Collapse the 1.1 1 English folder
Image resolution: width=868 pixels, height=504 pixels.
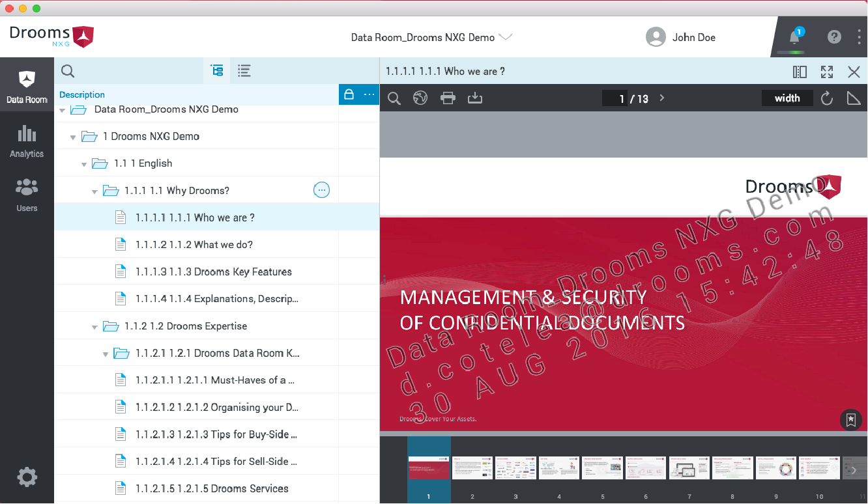coord(84,164)
